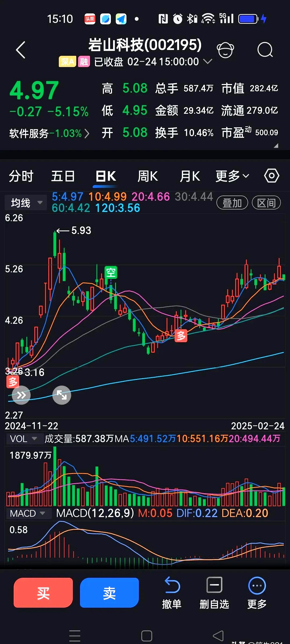The height and width of the screenshot is (644, 290).
Task: Tap the 市值 282.4亿 value
Action: click(x=264, y=88)
